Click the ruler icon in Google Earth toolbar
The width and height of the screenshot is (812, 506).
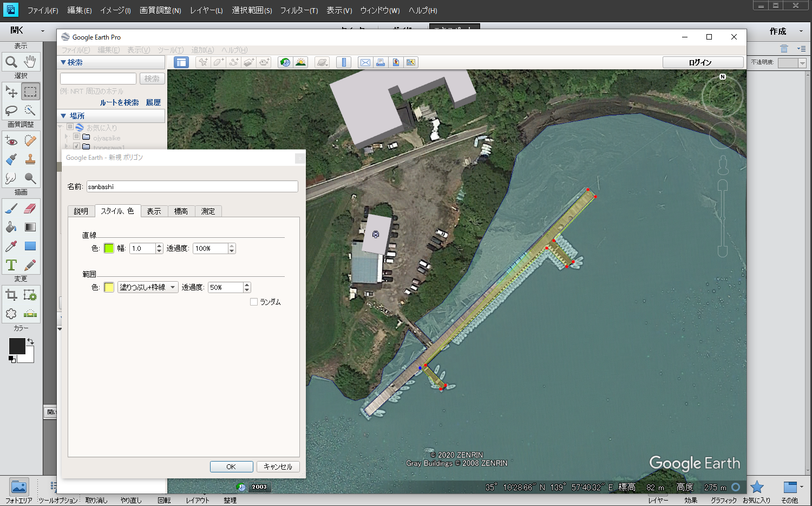344,62
